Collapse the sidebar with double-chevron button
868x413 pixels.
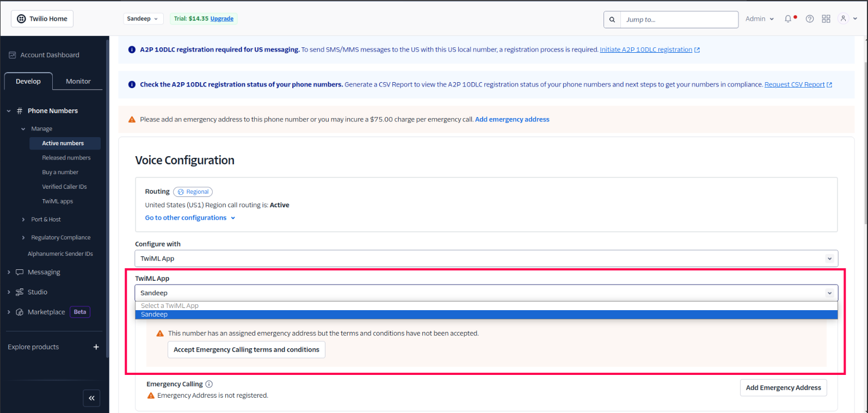pyautogui.click(x=91, y=398)
